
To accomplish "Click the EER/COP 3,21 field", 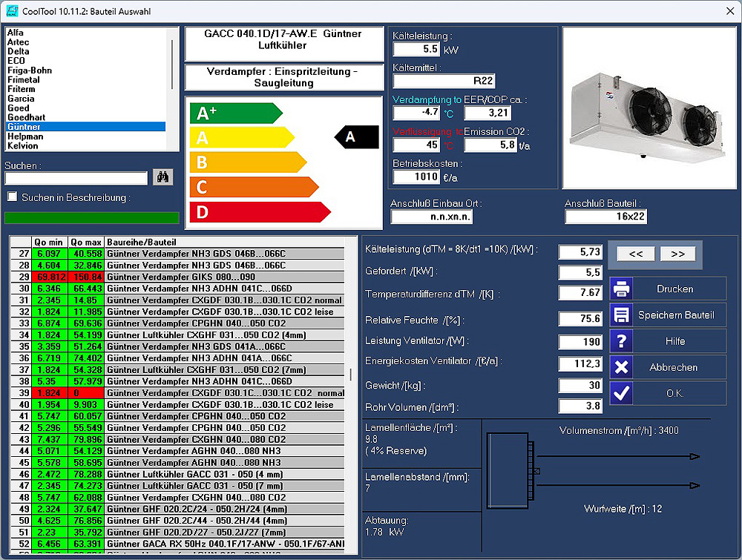I will [x=487, y=113].
